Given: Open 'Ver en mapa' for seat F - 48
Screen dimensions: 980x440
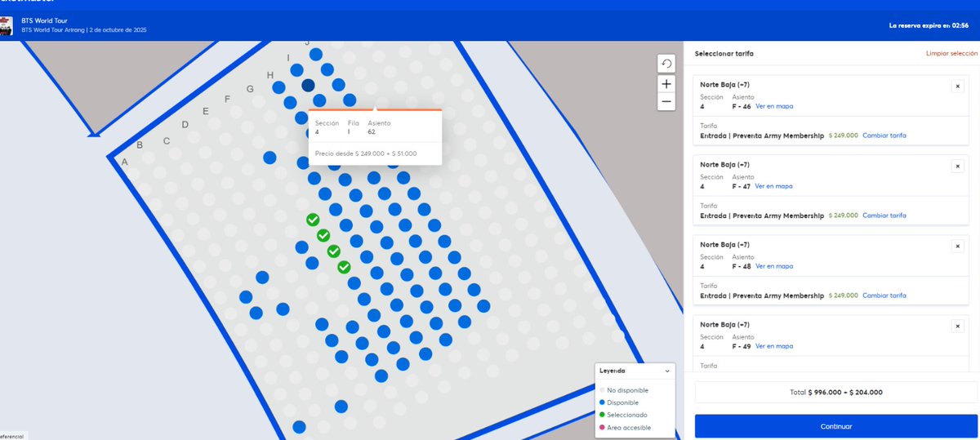Looking at the screenshot, I should tap(774, 266).
